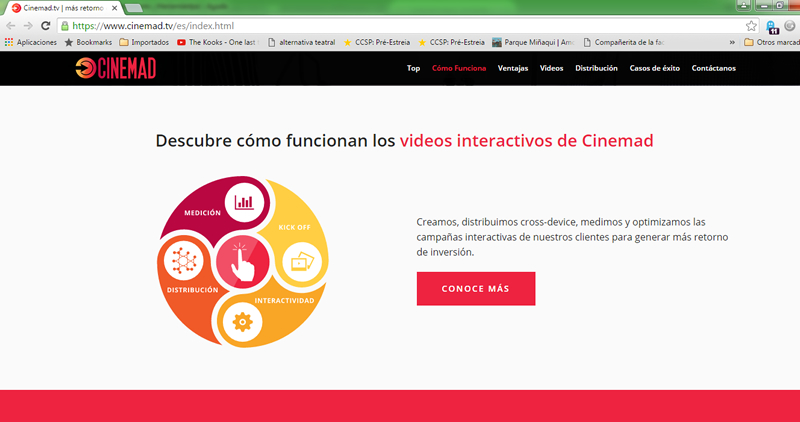Image resolution: width=800 pixels, height=422 pixels.
Task: Click the "videos interactivos de Cinemad" heading text
Action: coord(527,140)
